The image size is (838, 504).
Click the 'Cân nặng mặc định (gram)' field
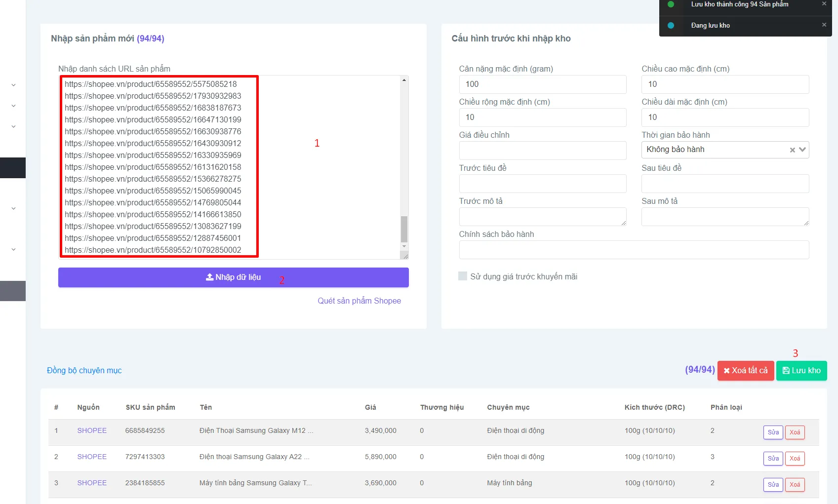point(543,84)
